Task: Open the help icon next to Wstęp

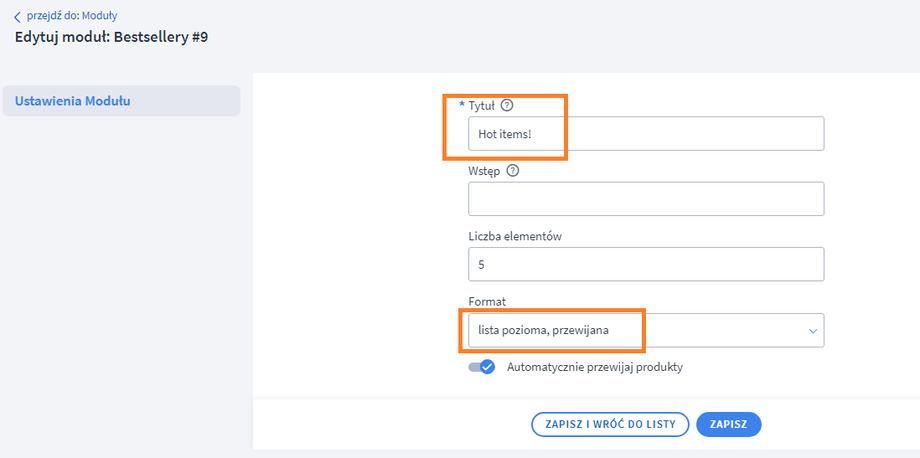Action: [x=513, y=171]
